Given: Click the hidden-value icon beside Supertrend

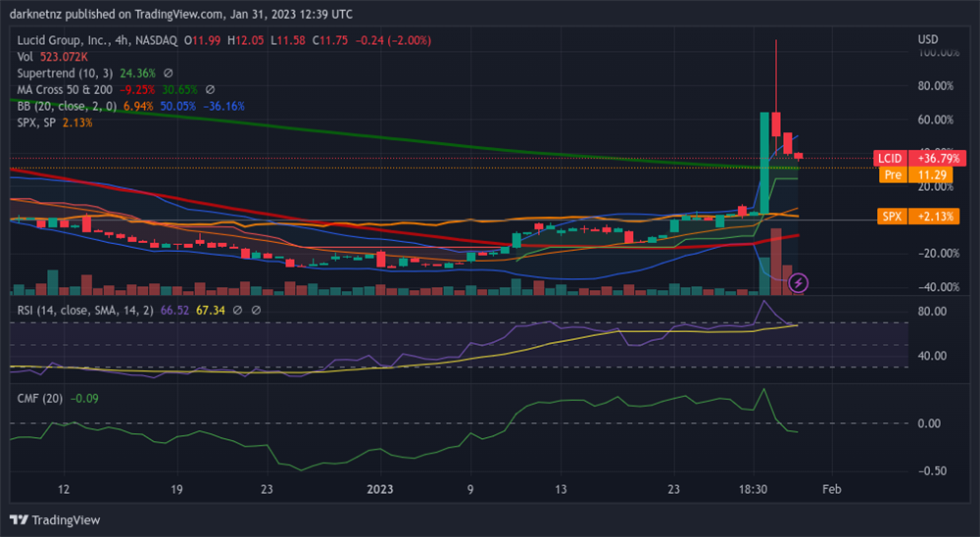Looking at the screenshot, I should [169, 73].
